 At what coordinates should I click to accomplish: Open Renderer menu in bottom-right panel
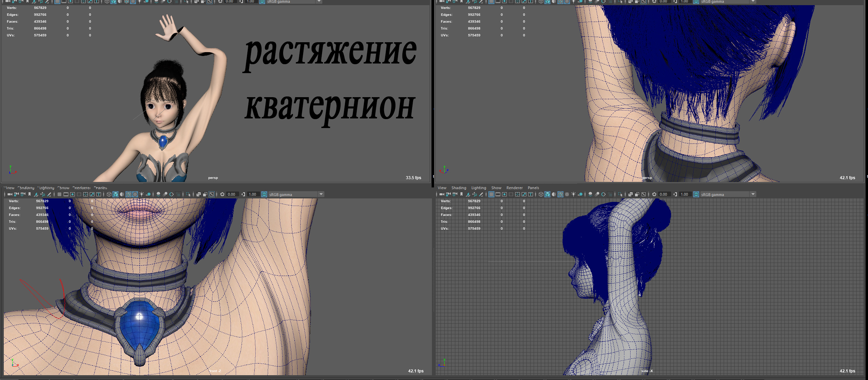pyautogui.click(x=514, y=188)
